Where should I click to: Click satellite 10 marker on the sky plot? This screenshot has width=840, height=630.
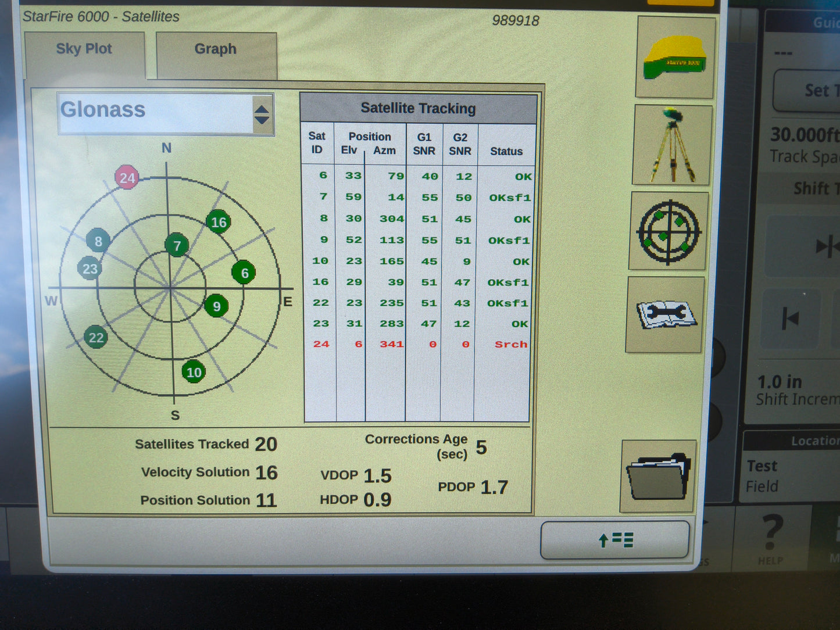[x=194, y=373]
